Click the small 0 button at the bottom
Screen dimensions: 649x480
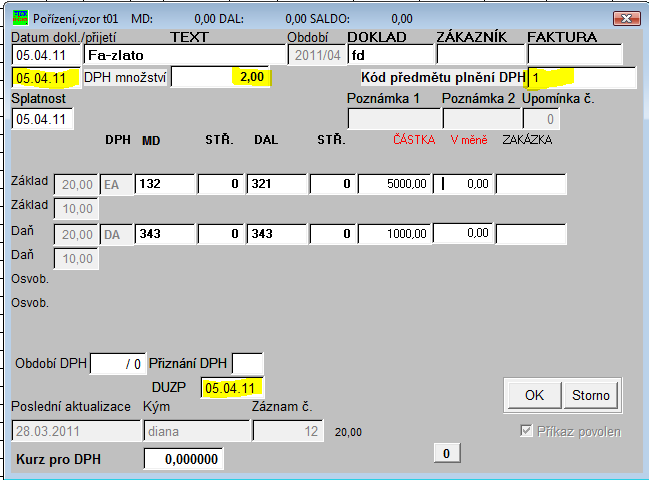pyautogui.click(x=447, y=454)
